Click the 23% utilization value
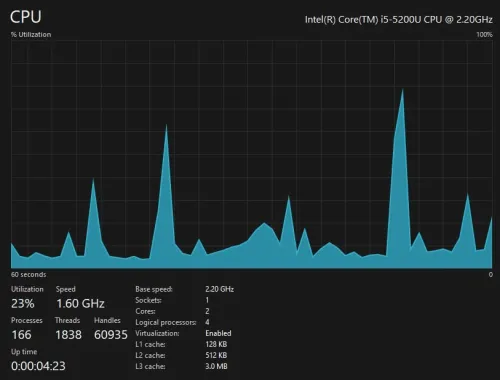500x380 pixels. coord(23,303)
